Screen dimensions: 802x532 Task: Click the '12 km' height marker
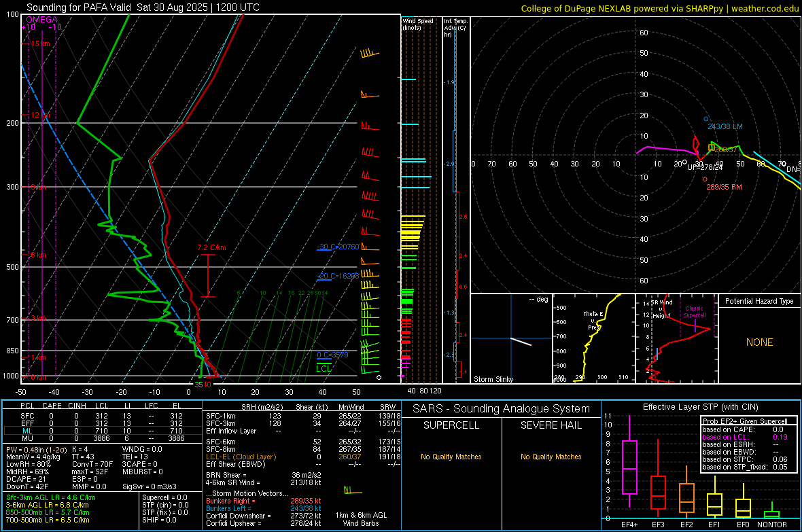[40, 115]
